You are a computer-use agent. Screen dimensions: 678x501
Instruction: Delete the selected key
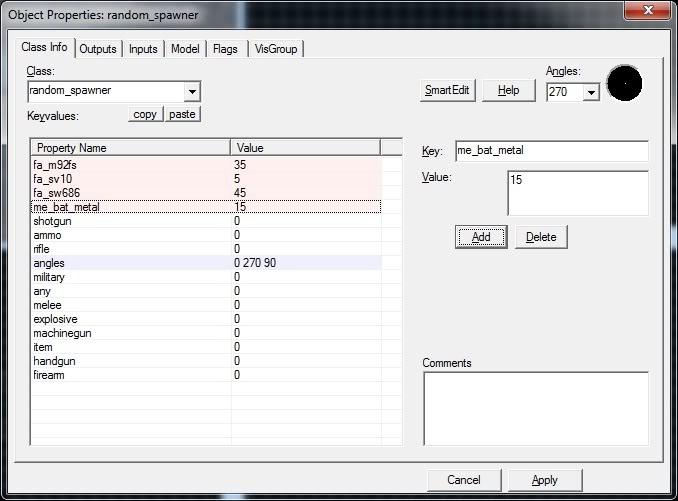tap(541, 237)
